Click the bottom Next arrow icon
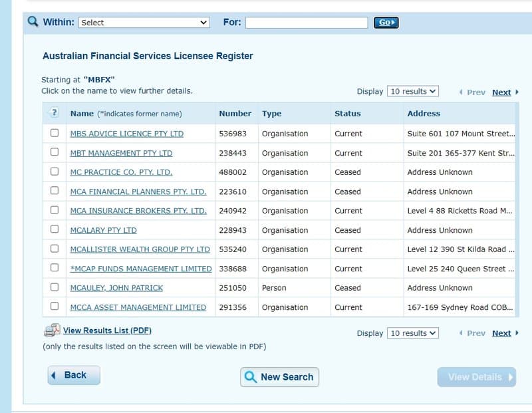This screenshot has width=532, height=413. pos(517,333)
